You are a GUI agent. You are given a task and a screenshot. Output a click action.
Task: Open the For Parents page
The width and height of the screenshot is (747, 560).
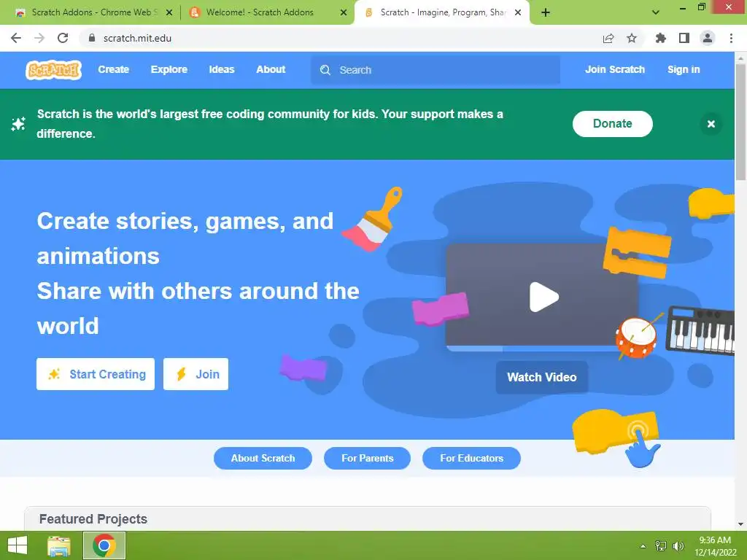click(368, 458)
